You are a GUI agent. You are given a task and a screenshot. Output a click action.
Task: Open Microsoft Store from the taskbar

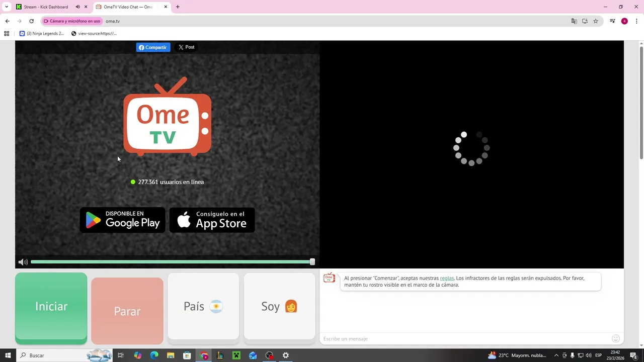(x=187, y=355)
